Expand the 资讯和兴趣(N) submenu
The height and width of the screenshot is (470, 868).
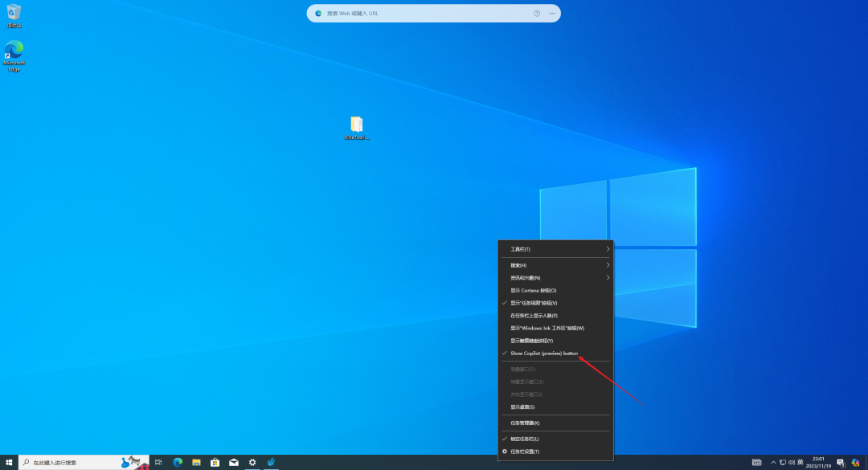(x=555, y=278)
